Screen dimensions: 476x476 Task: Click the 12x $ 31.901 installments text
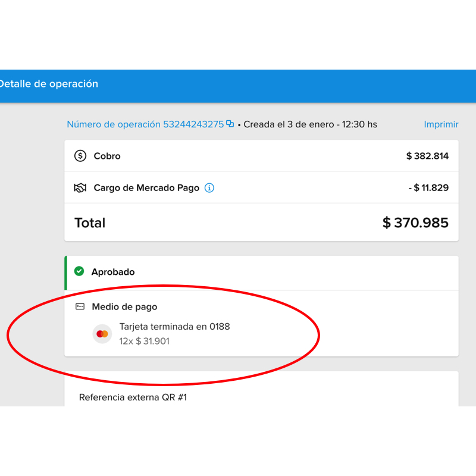point(145,342)
